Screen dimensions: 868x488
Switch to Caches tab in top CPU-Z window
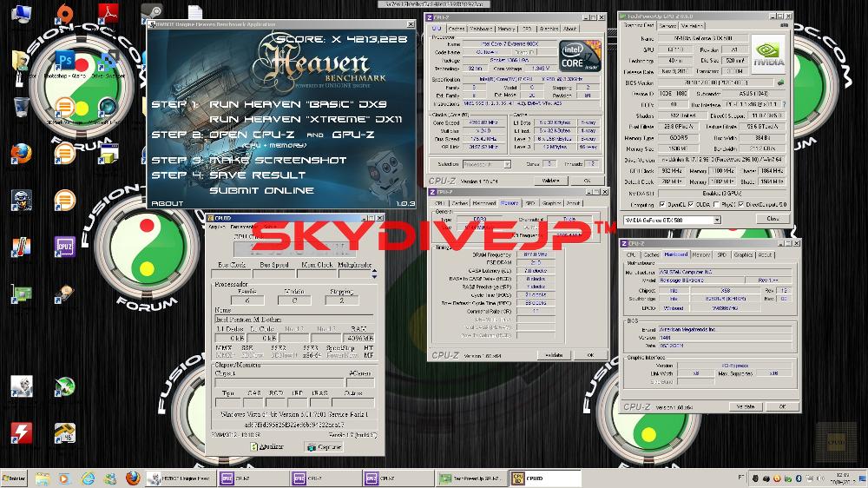point(457,29)
